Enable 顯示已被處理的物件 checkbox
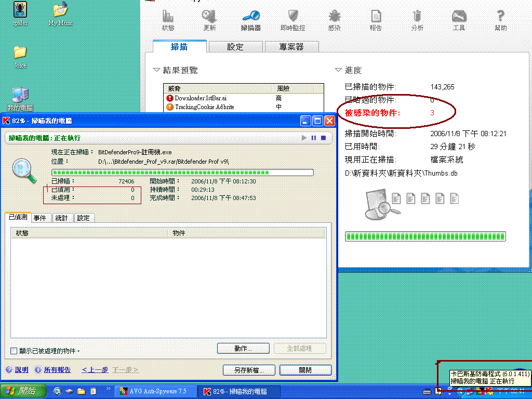The image size is (532, 399). pyautogui.click(x=14, y=351)
